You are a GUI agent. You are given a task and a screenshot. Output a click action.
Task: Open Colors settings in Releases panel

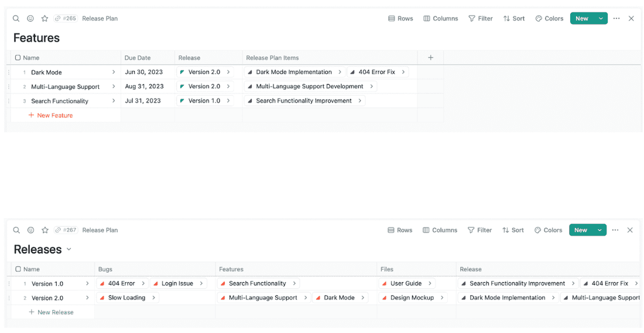(x=548, y=230)
